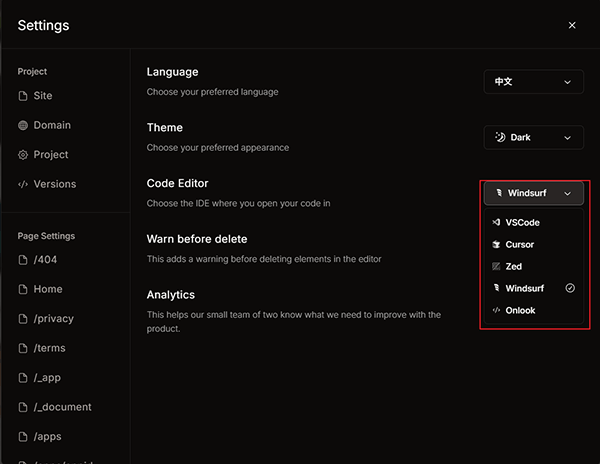Close the Settings dialog

coord(572,25)
